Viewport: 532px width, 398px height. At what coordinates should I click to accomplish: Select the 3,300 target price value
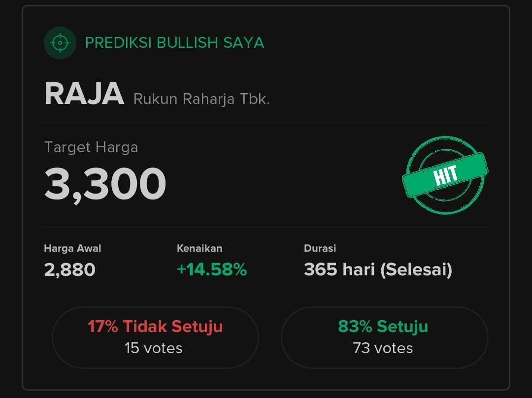tap(105, 184)
